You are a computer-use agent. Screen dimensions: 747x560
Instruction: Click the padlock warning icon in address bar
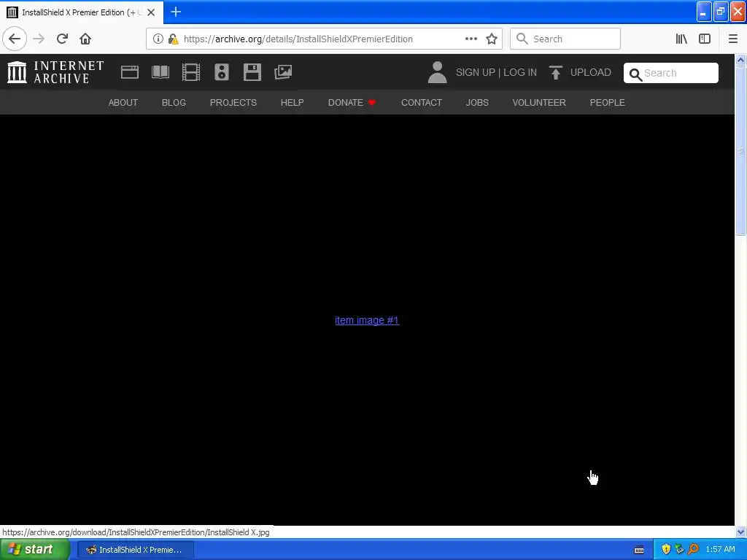(x=173, y=39)
